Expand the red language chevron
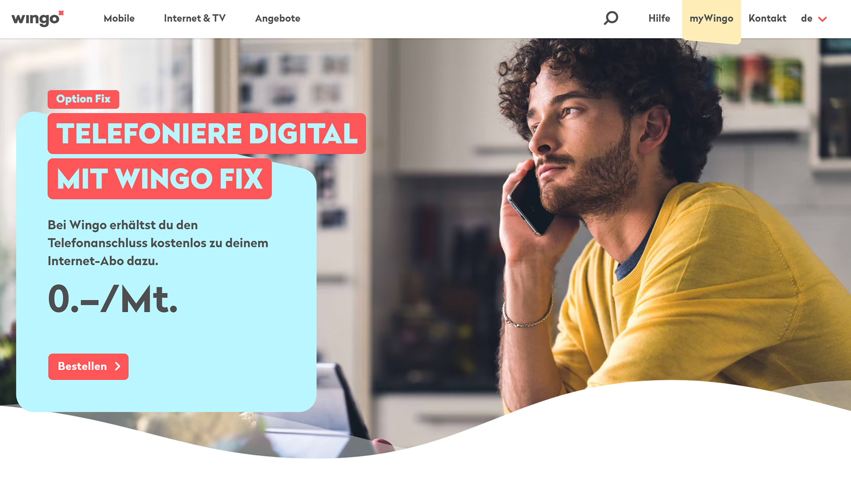851x504 pixels. [x=823, y=19]
